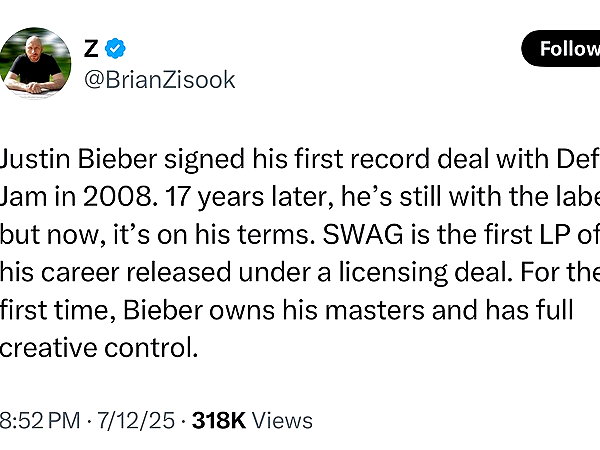Click the black Follow button

click(x=561, y=49)
